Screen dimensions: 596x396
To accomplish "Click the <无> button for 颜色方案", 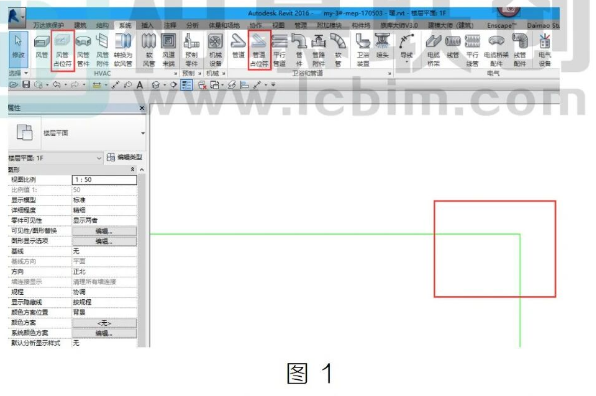I will click(x=104, y=323).
